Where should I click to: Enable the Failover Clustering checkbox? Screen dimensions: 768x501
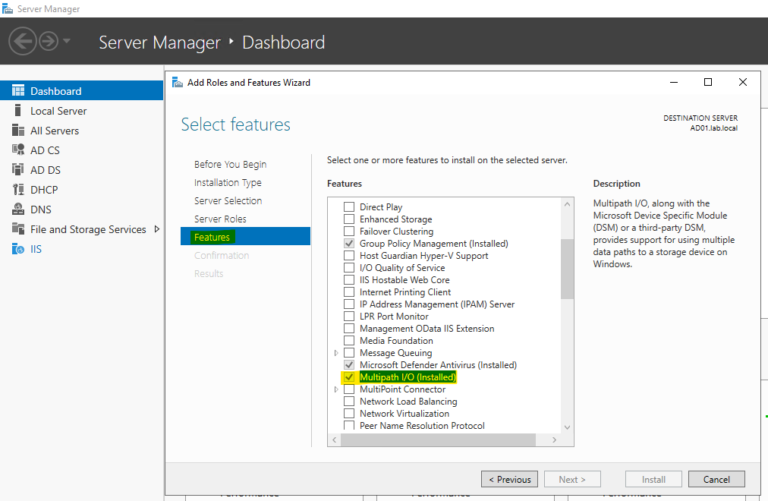349,231
